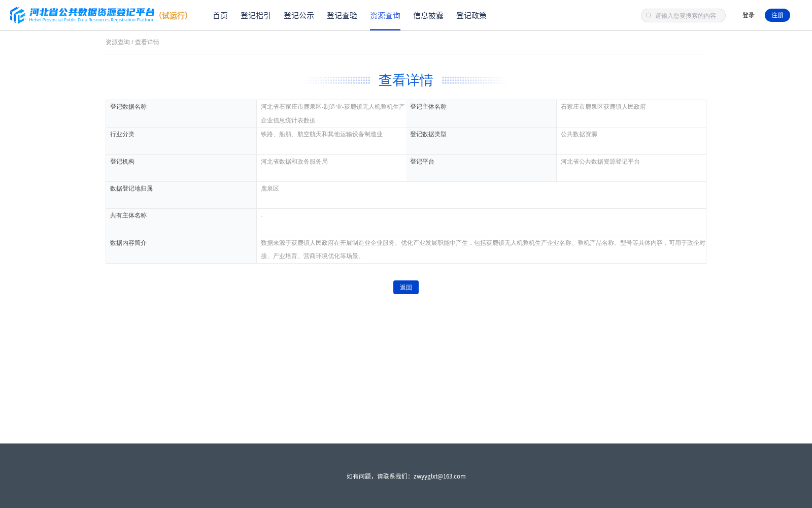The height and width of the screenshot is (508, 812).
Task: Click the 数据内容简介 label cell
Action: click(181, 249)
